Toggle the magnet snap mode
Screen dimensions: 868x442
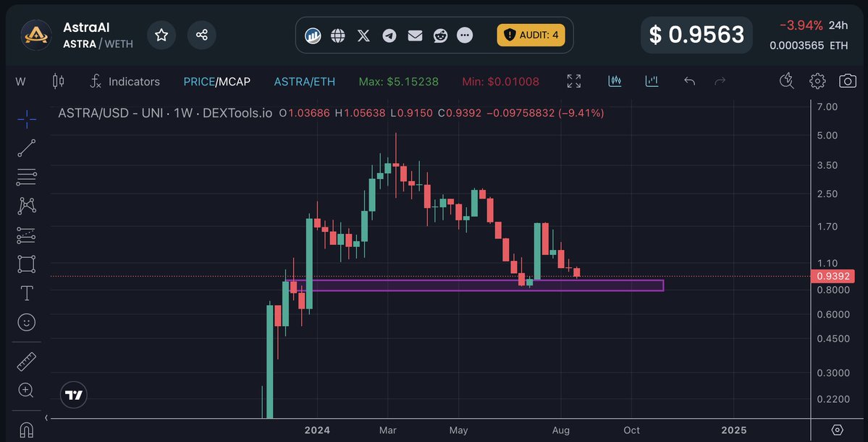(x=26, y=429)
